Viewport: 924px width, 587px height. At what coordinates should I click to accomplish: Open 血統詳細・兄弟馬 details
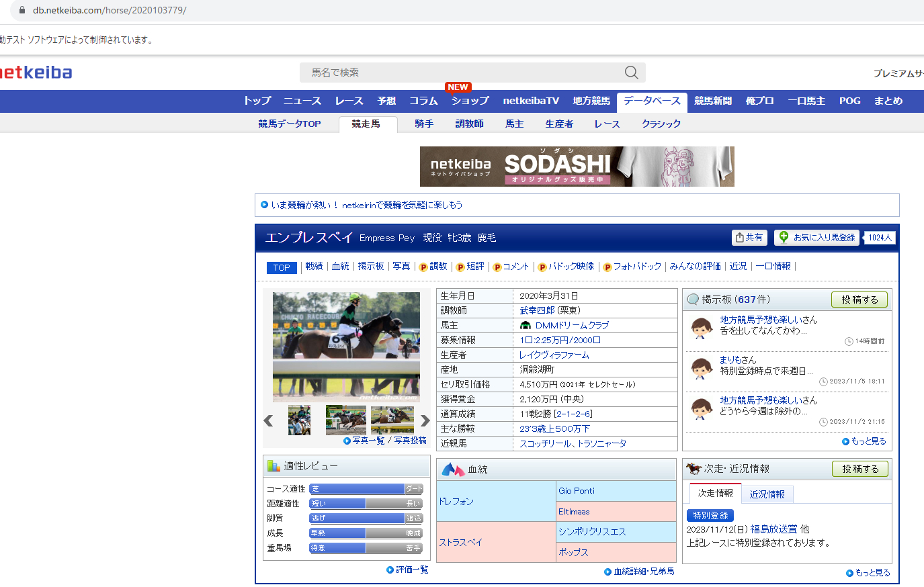click(639, 572)
